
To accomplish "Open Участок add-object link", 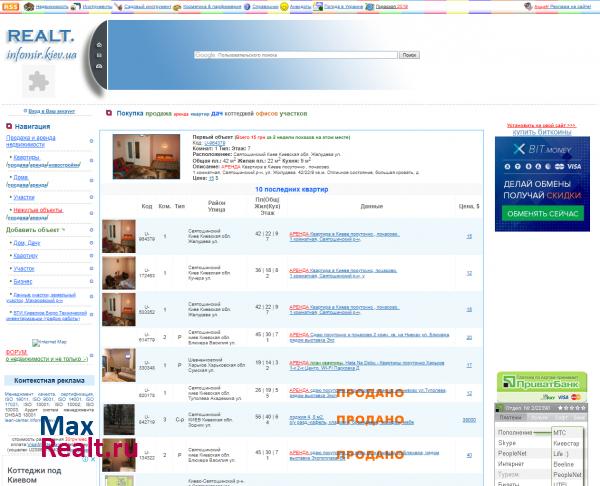I will (24, 269).
